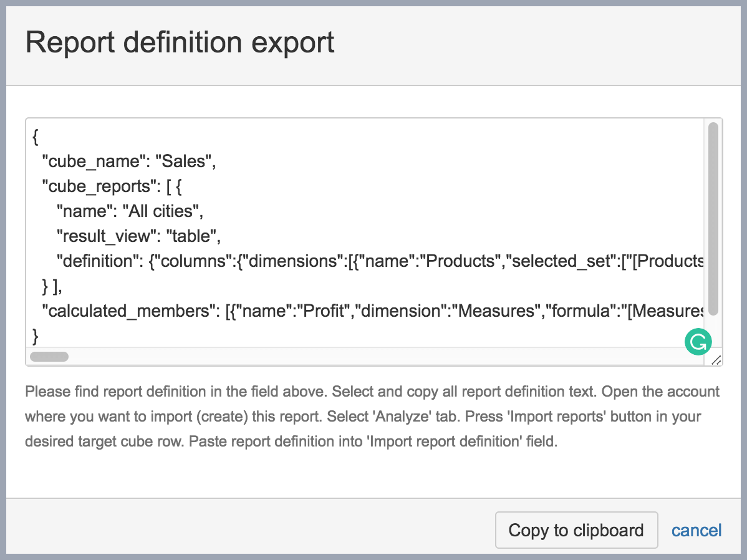
Task: Place cursor on the "cube_name" key
Action: point(93,162)
